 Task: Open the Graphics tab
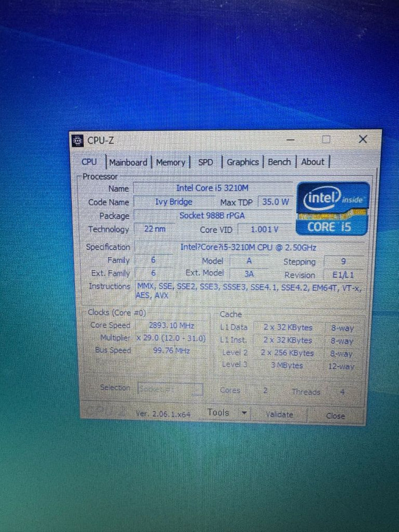(243, 162)
